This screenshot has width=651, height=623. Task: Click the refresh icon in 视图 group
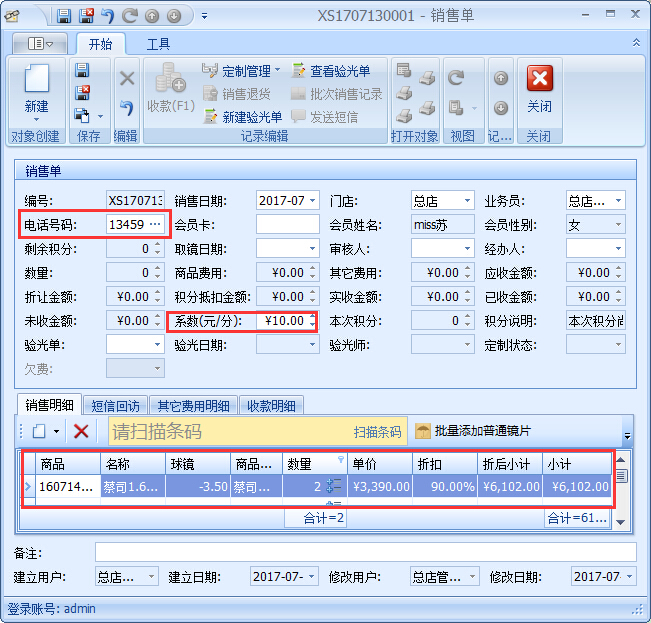coord(455,78)
